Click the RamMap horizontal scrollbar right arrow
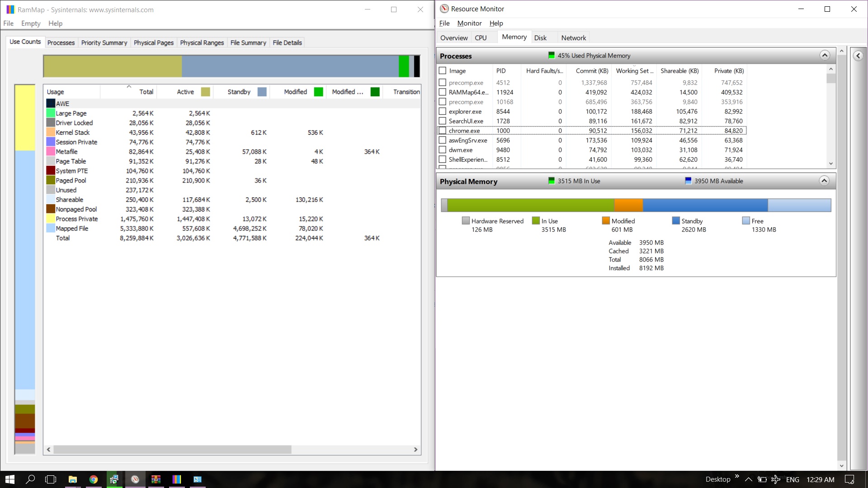The image size is (868, 488). (x=415, y=450)
